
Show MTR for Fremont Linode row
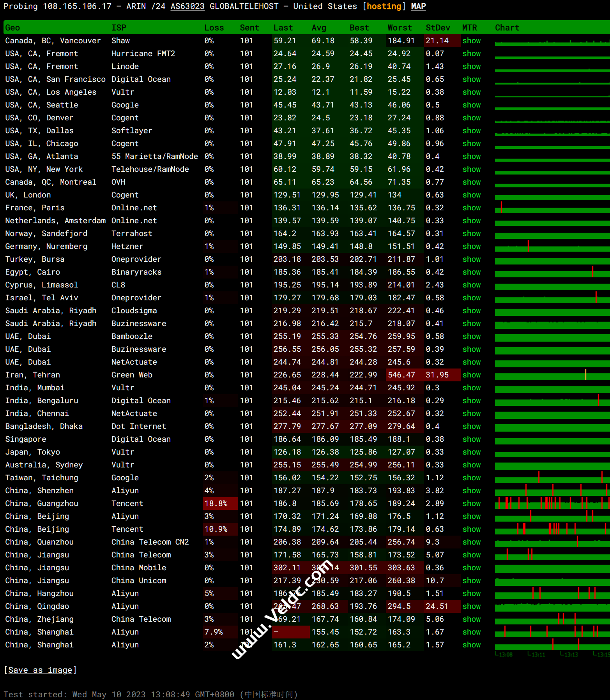tap(471, 66)
